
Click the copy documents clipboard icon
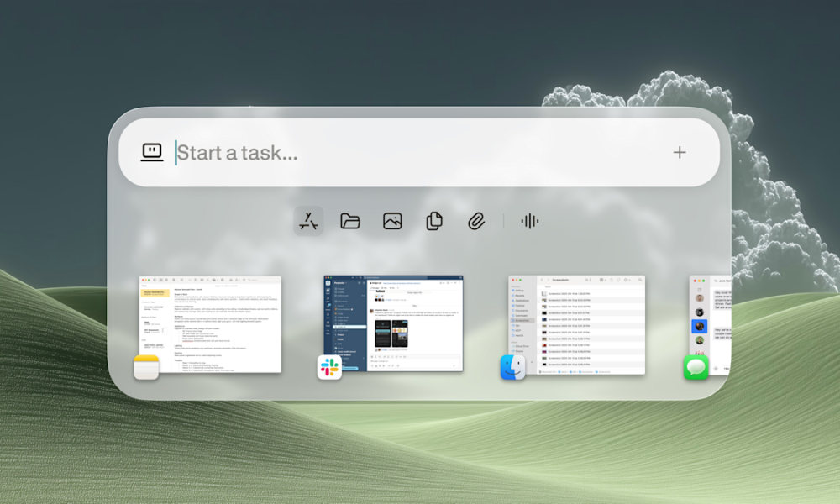coord(434,221)
